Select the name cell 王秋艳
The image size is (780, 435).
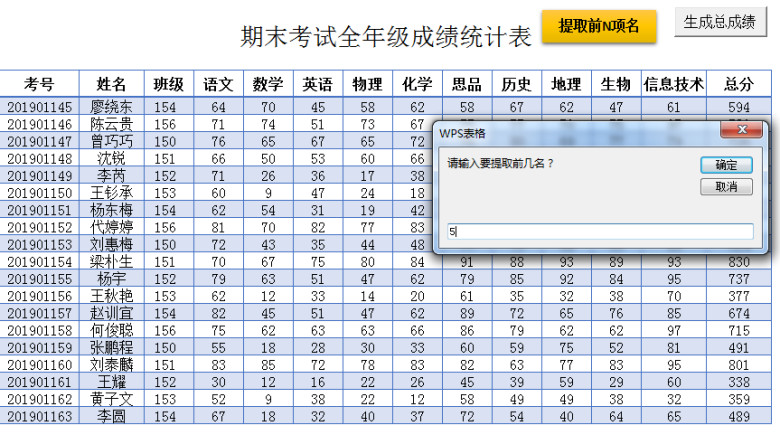[111, 296]
